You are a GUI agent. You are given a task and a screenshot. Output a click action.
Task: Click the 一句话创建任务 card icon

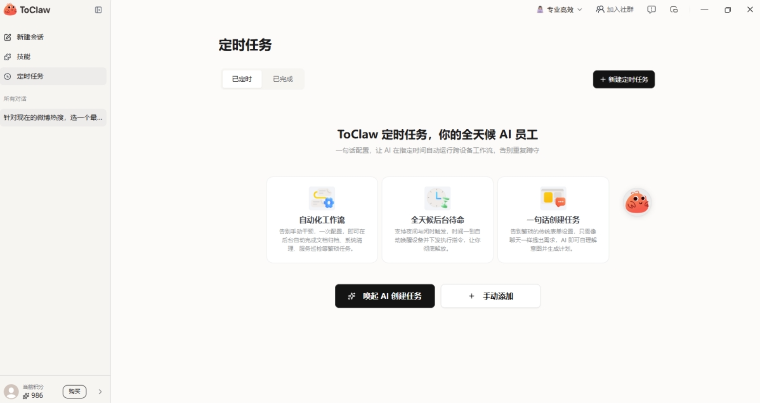(553, 198)
